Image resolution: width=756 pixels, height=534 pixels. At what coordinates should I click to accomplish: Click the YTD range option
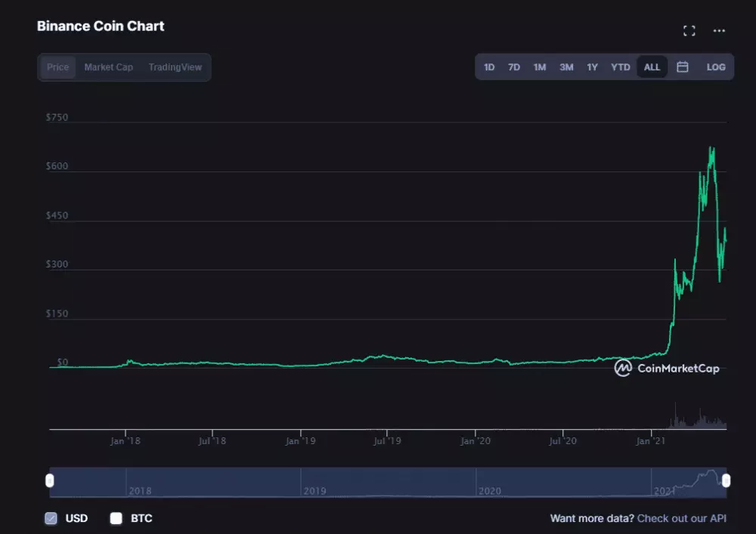click(x=620, y=66)
